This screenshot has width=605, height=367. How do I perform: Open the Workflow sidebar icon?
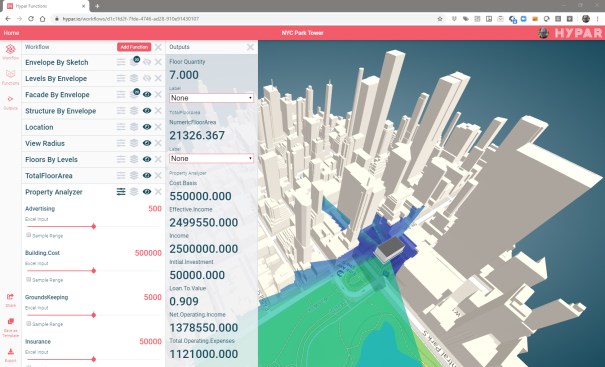[x=10, y=52]
